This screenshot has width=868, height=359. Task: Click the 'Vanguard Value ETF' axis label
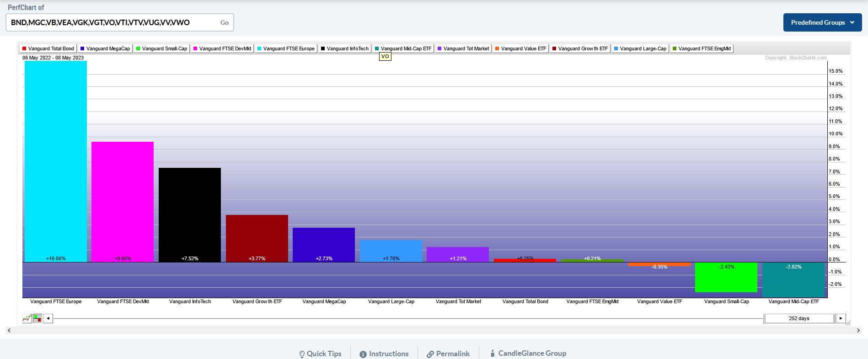[x=659, y=301]
